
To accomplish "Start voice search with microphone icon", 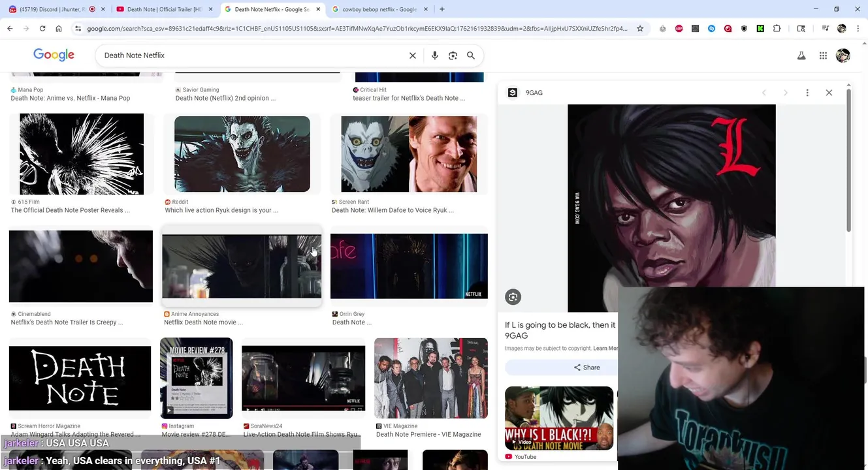I will tap(434, 55).
